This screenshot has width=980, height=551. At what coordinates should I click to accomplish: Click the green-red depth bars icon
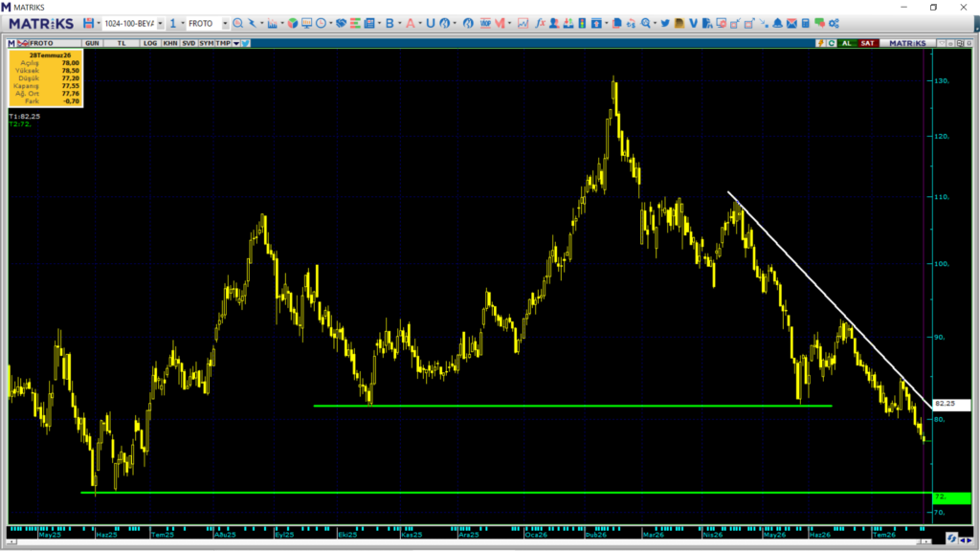pos(356,23)
